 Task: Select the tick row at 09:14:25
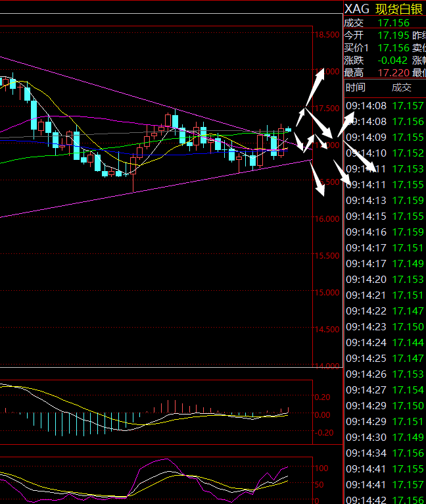point(385,358)
